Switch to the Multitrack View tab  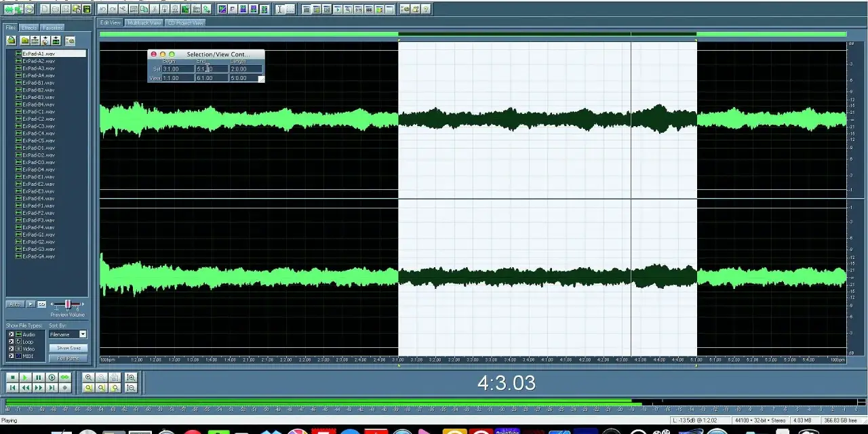[144, 22]
